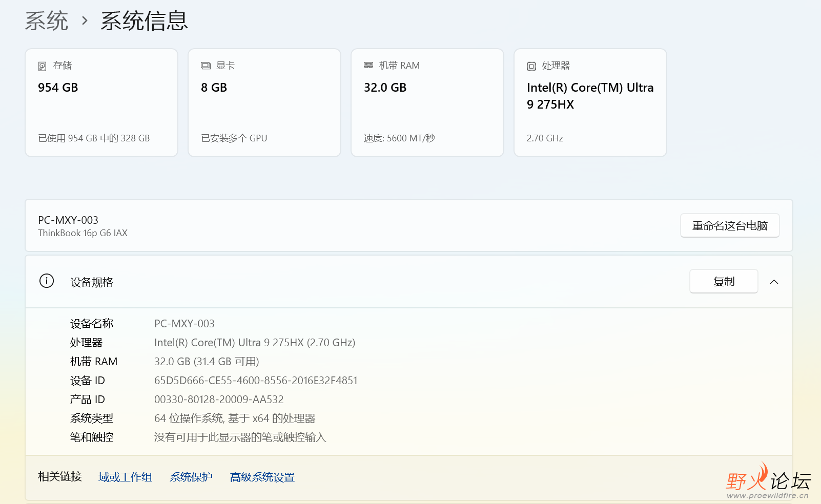The image size is (821, 504).
Task: Click PC-MXY-003 name in top panel
Action: tap(68, 220)
